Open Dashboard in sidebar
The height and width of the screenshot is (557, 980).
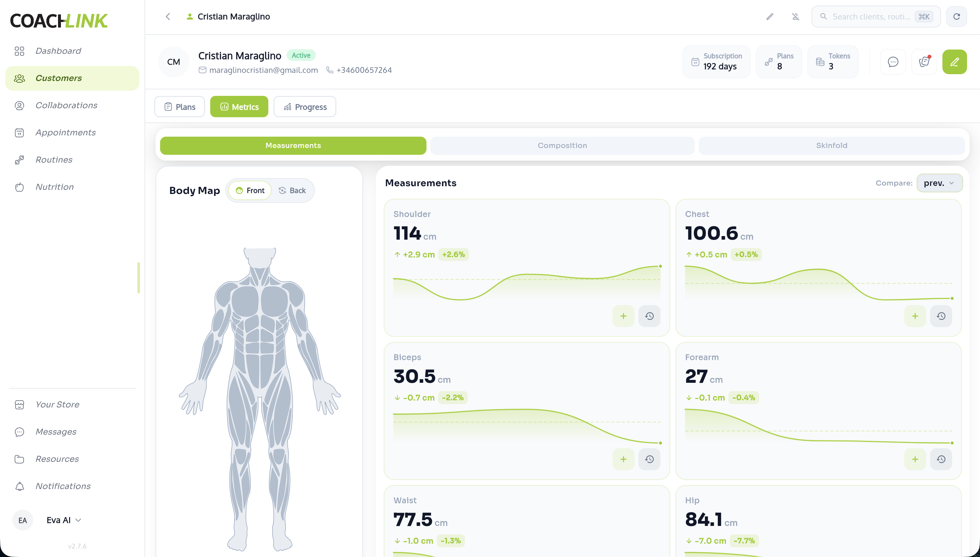(72, 51)
